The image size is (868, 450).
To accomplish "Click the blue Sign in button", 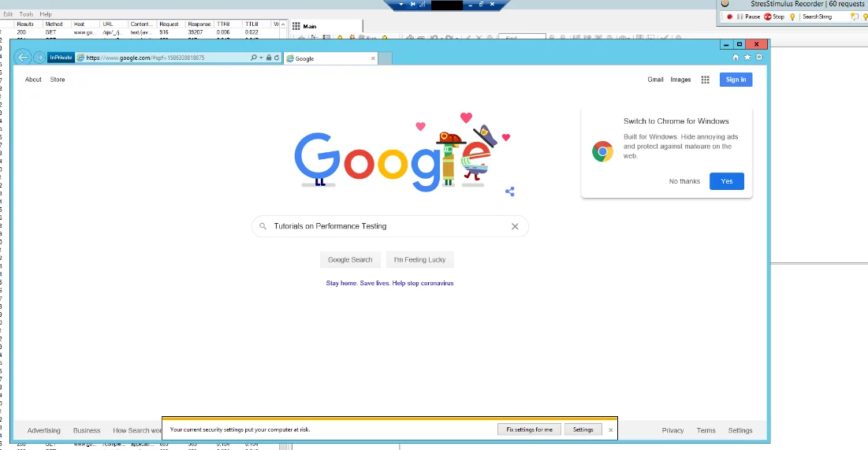I will click(736, 80).
